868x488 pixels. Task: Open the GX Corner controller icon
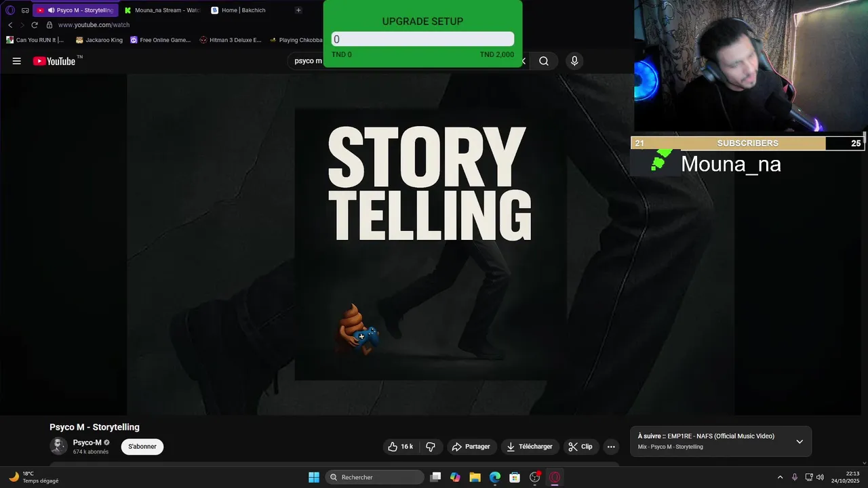(x=25, y=10)
